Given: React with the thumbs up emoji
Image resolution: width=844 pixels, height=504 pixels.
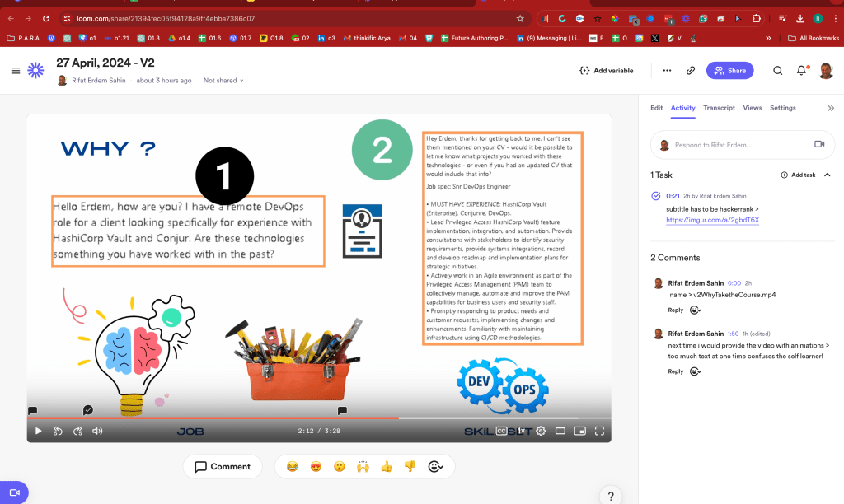Looking at the screenshot, I should (x=387, y=466).
